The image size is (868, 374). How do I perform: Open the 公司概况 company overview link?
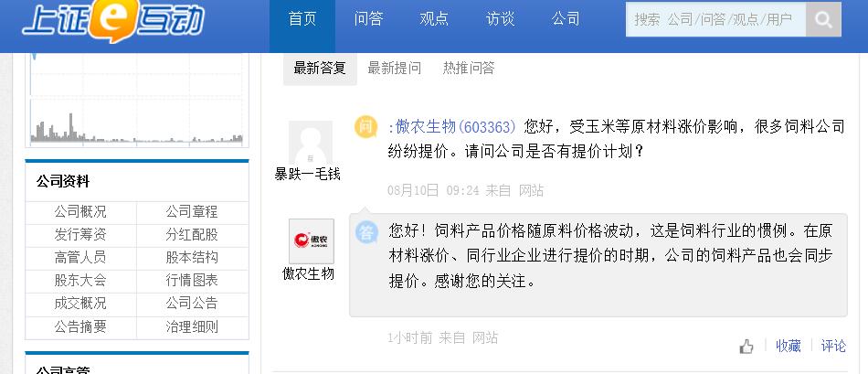[80, 212]
